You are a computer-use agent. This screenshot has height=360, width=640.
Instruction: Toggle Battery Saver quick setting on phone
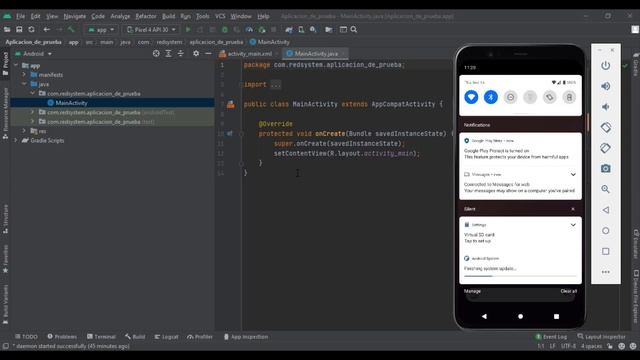click(x=569, y=97)
